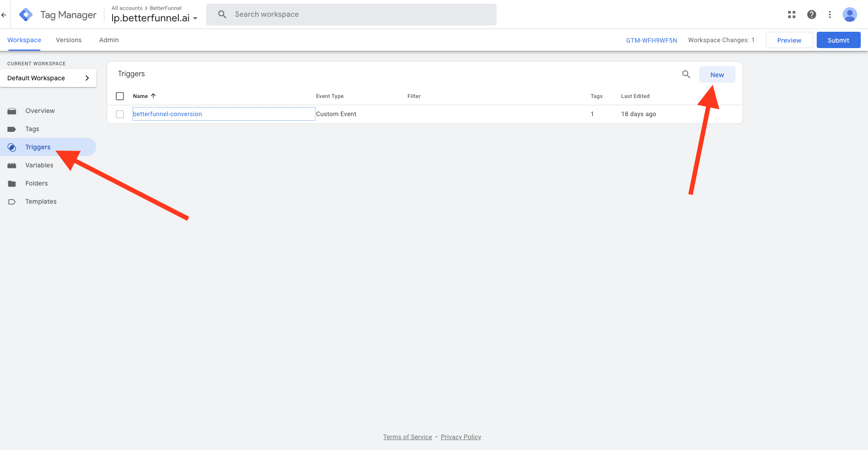Switch to the Versions tab
Image resolution: width=868 pixels, height=450 pixels.
pos(69,40)
